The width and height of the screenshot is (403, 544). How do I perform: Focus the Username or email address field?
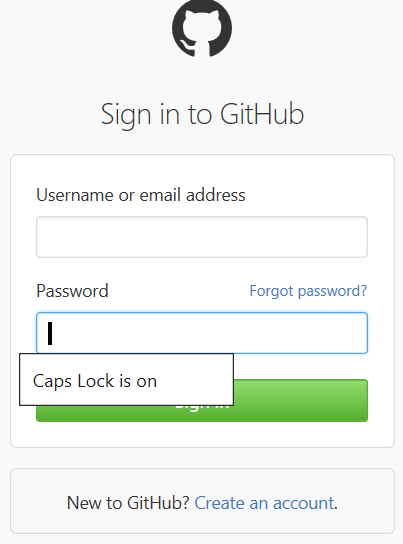tap(202, 237)
